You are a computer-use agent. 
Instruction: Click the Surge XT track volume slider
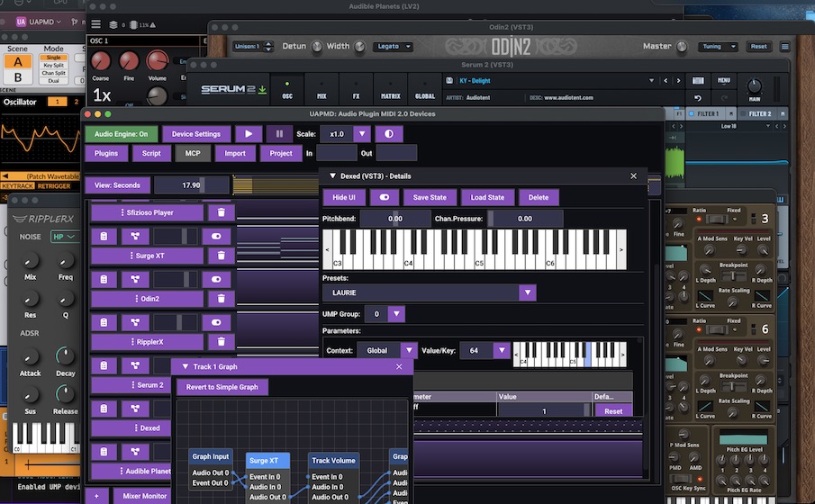click(x=176, y=237)
